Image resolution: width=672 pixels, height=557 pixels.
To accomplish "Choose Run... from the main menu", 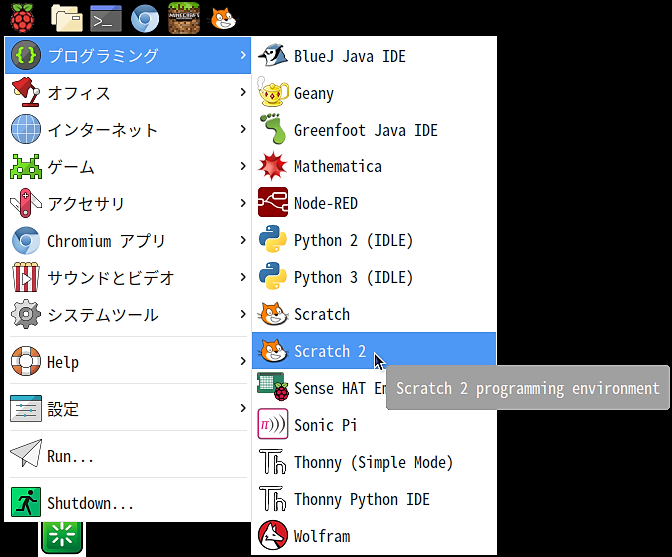I will [128, 454].
